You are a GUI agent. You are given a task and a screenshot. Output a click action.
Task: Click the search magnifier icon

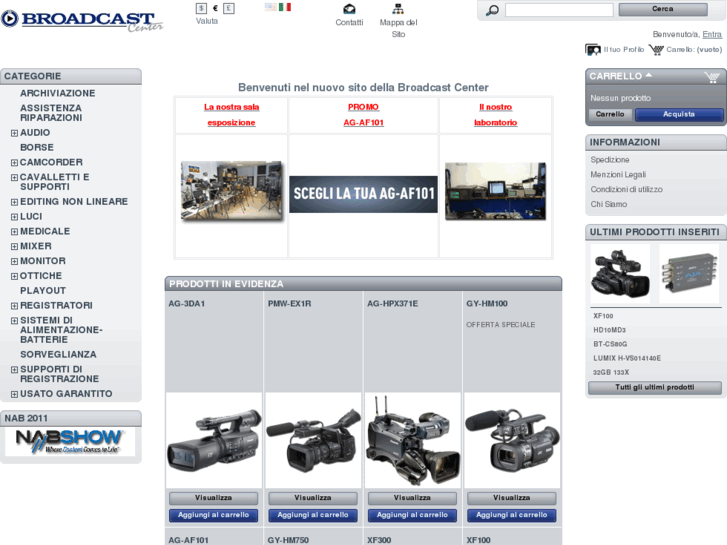point(492,10)
